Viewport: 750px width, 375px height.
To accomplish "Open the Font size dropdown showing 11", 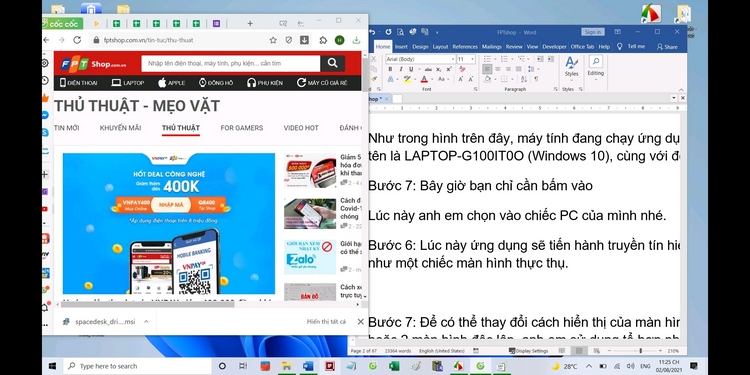I will pos(472,59).
